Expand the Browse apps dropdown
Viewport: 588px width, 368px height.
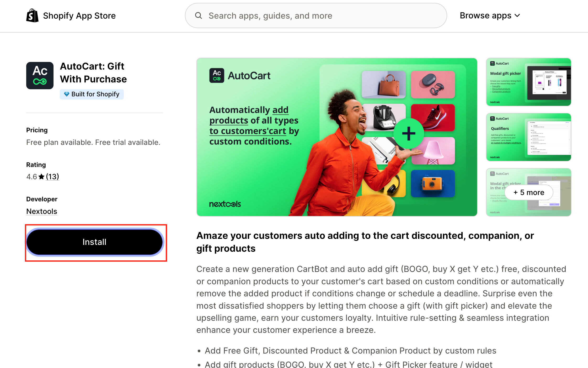click(x=490, y=15)
